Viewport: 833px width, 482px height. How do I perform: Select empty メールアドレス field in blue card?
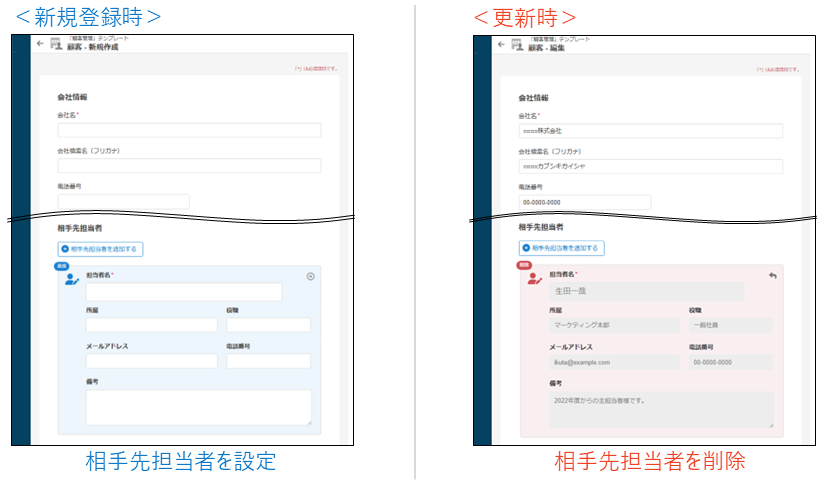click(x=151, y=361)
